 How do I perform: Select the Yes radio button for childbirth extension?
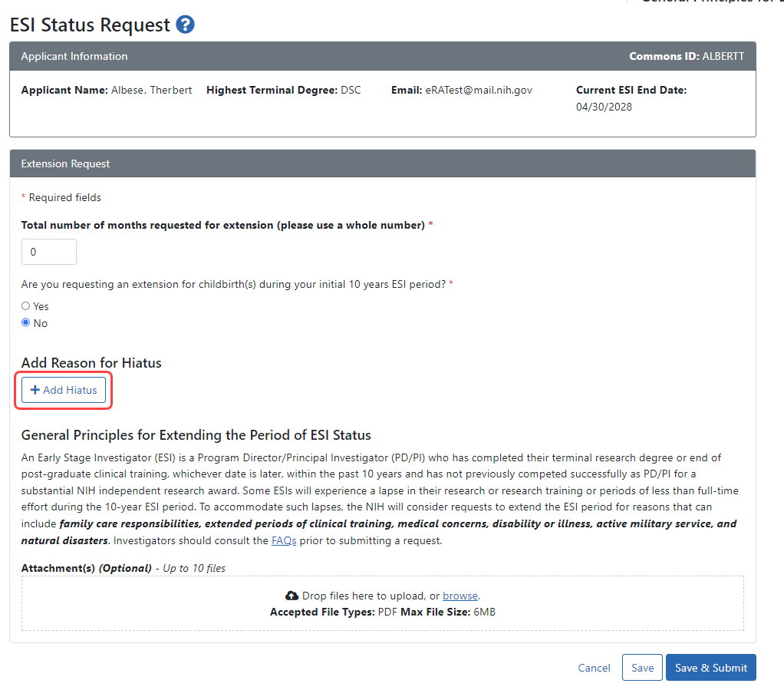[25, 305]
